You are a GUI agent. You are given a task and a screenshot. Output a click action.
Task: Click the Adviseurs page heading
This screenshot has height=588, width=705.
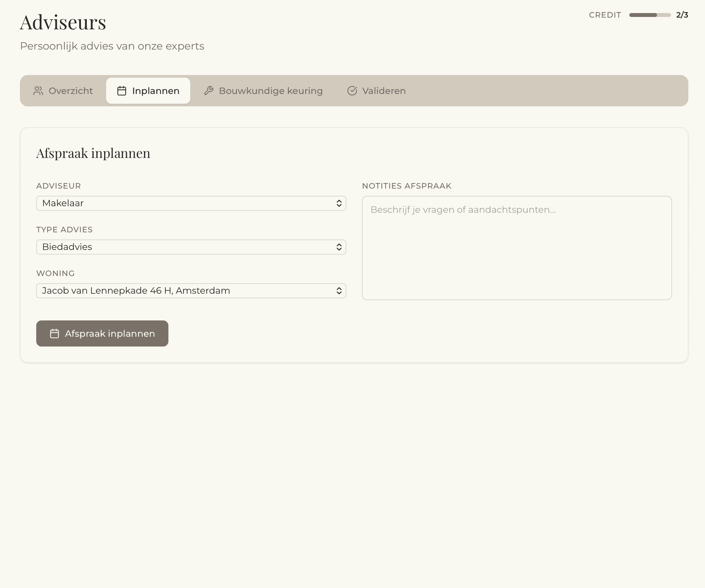(x=63, y=23)
